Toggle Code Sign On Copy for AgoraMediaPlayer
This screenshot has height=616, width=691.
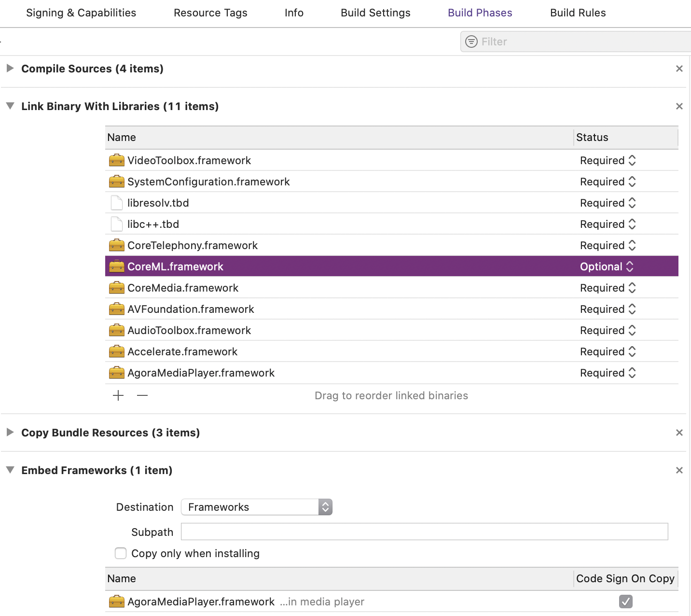625,602
